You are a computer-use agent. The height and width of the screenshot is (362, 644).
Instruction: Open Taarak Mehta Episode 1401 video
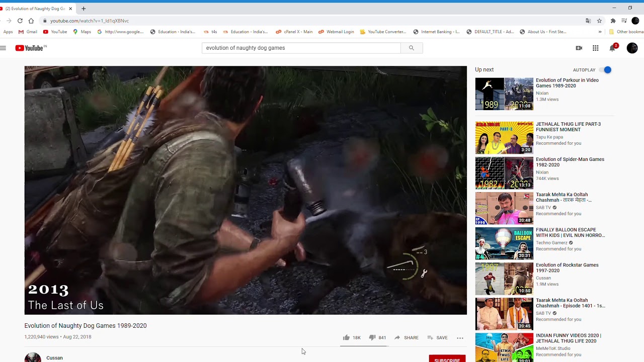(x=571, y=303)
